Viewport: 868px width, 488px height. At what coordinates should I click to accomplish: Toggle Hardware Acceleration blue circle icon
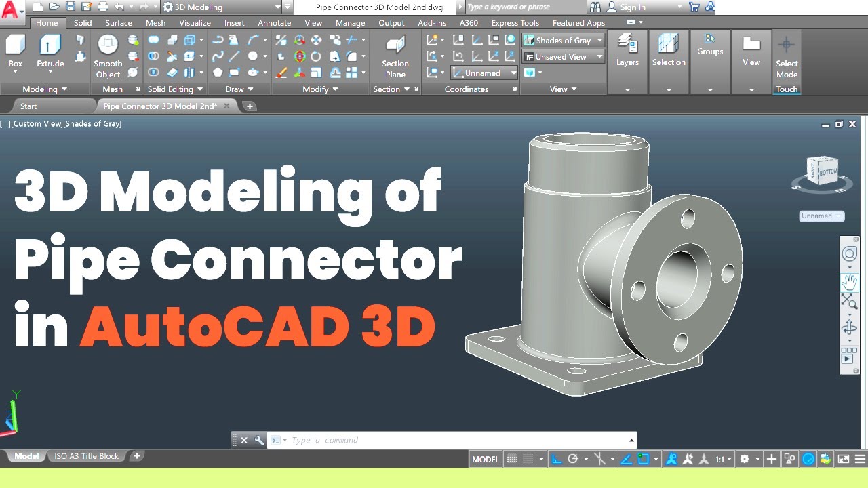(x=808, y=459)
